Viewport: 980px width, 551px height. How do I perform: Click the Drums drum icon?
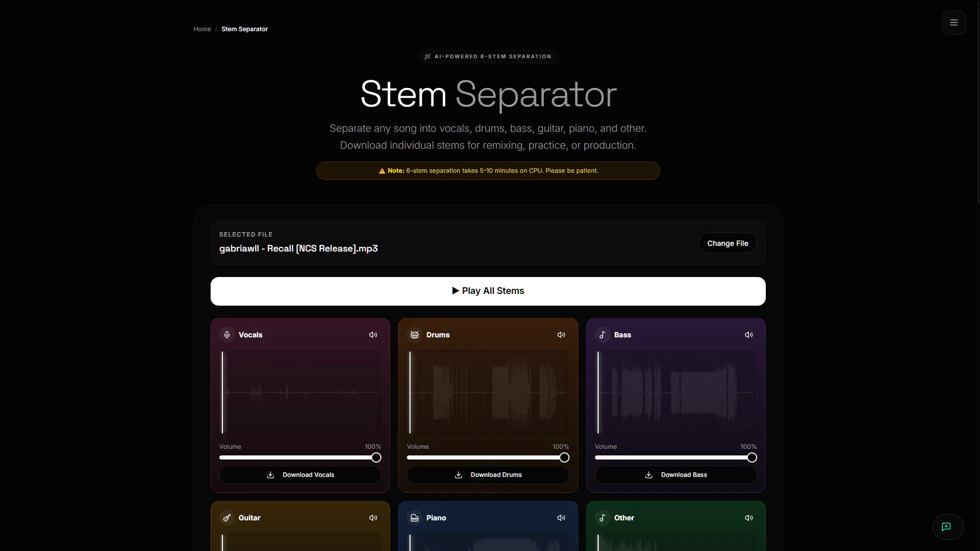[415, 335]
